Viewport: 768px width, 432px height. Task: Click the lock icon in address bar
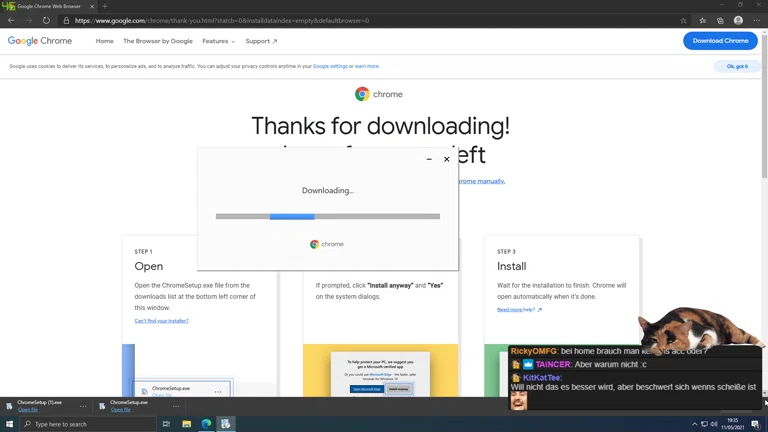[66, 21]
